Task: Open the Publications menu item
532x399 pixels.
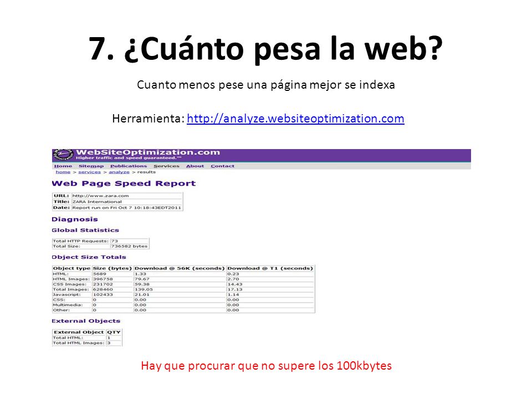Action: (129, 166)
